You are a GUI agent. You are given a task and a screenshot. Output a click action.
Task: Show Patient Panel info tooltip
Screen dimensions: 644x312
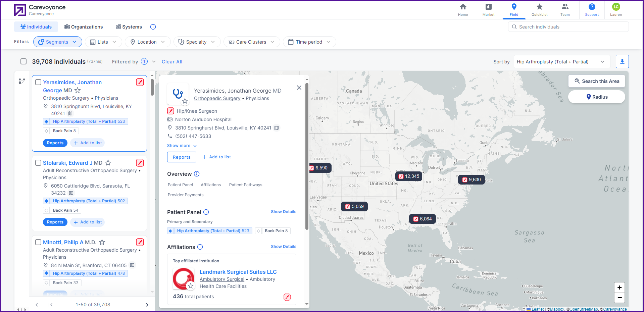(206, 212)
